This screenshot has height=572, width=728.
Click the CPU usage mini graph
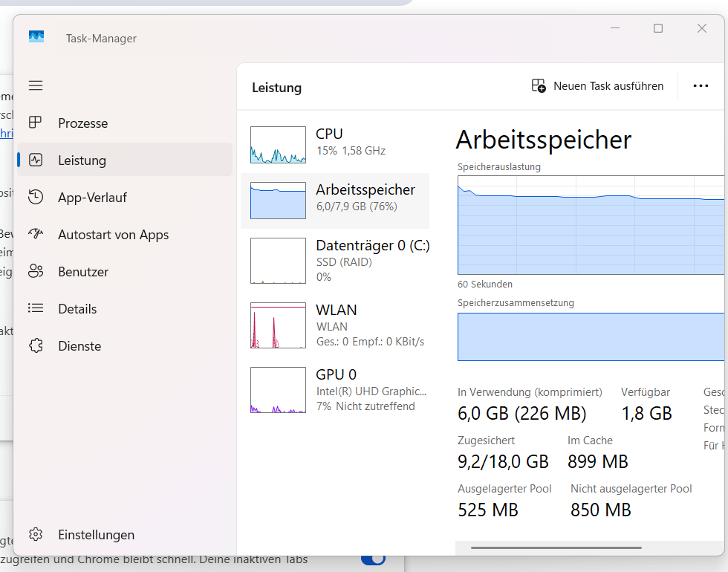tap(278, 144)
